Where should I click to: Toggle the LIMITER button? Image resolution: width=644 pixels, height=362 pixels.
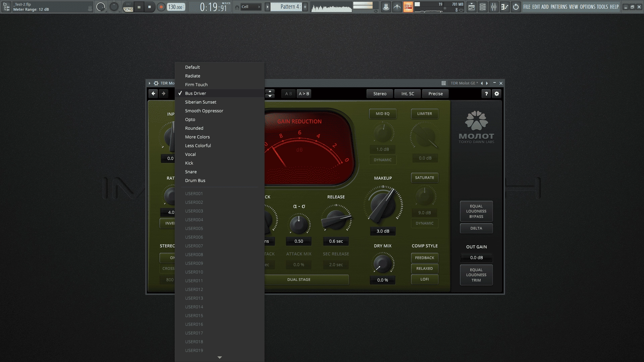425,114
